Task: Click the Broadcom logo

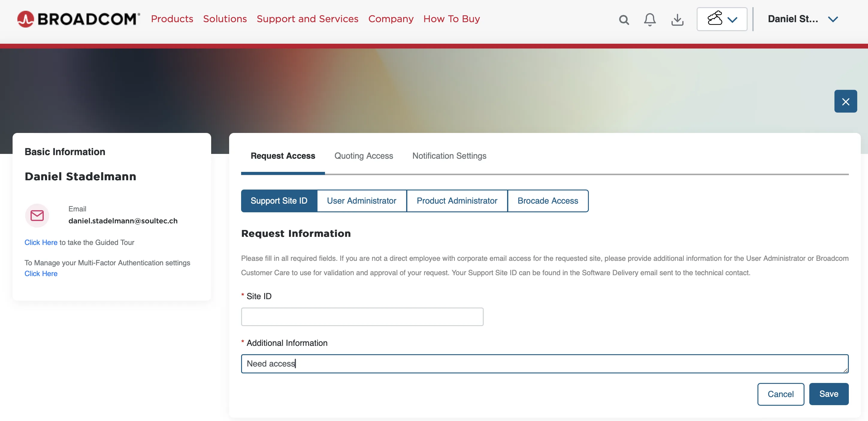Action: pos(78,19)
